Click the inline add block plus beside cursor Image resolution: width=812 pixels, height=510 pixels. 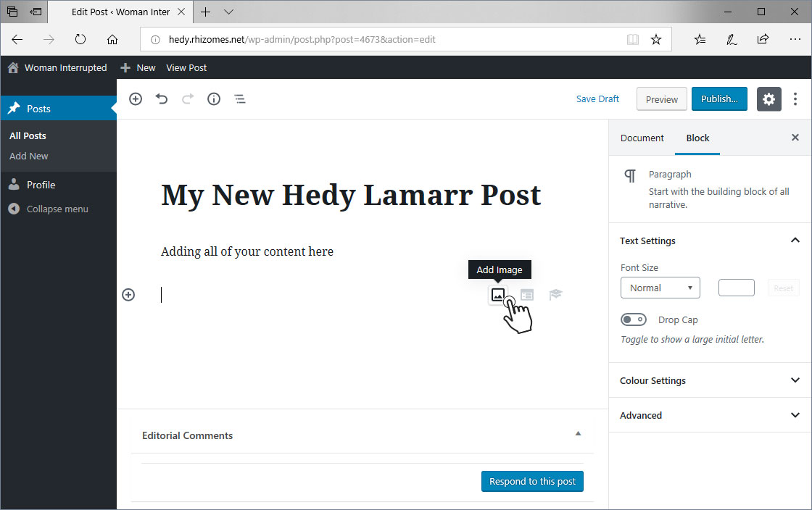click(128, 295)
